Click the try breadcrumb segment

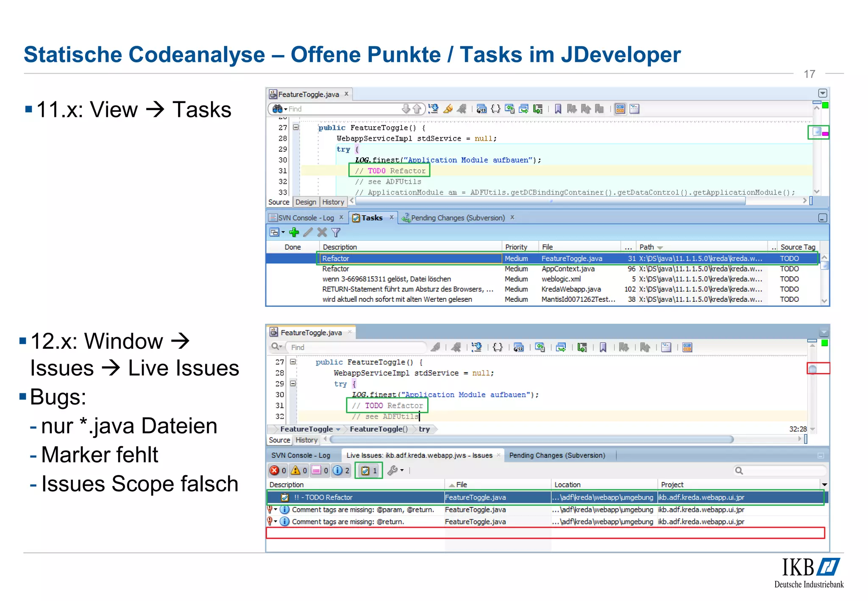click(424, 429)
